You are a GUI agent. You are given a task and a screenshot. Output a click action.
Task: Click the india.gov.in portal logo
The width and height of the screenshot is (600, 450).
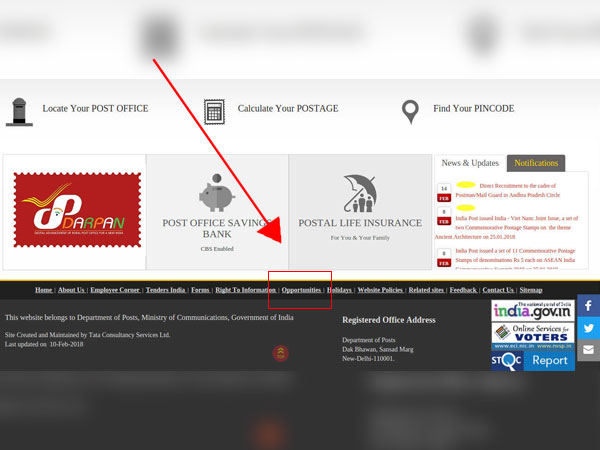click(533, 311)
